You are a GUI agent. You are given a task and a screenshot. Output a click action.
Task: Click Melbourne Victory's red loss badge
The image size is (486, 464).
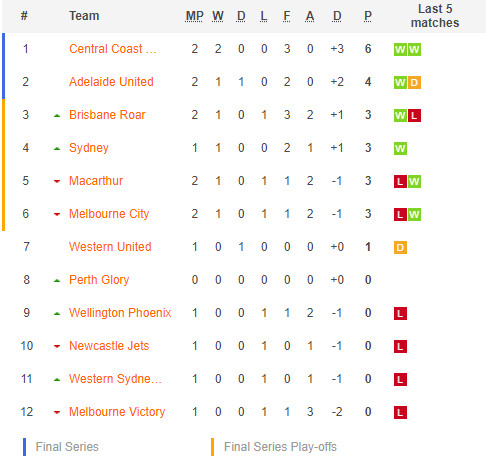click(x=400, y=412)
